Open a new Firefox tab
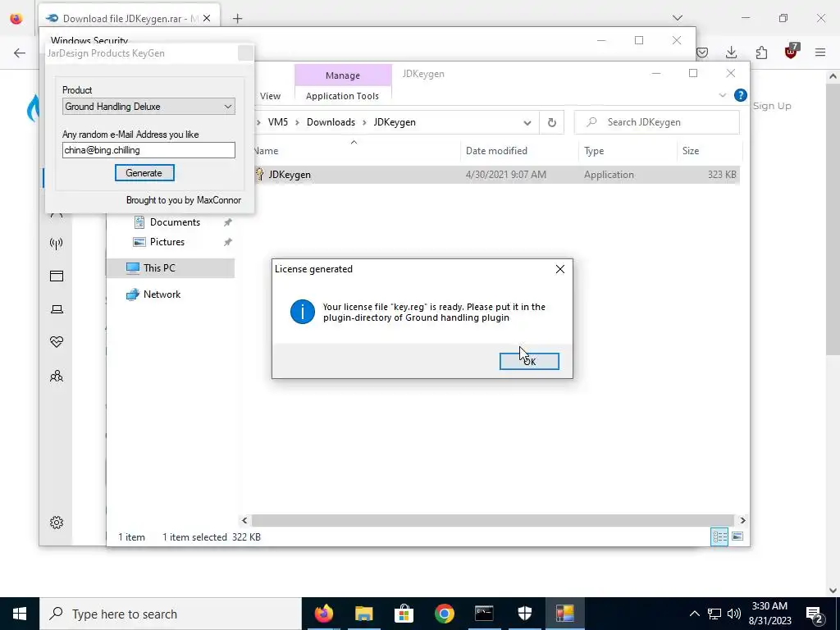 [x=238, y=18]
